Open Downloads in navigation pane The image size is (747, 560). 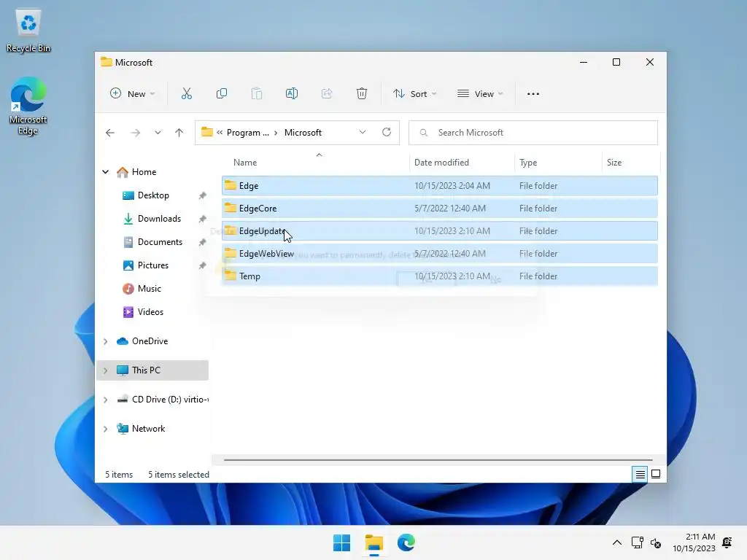click(x=152, y=219)
